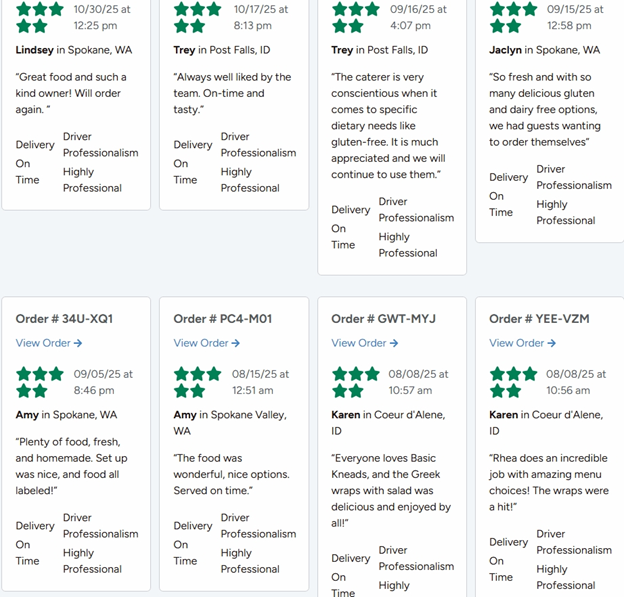Click the star rating for order YEE-VZM
The height and width of the screenshot is (597, 624).
(x=514, y=382)
